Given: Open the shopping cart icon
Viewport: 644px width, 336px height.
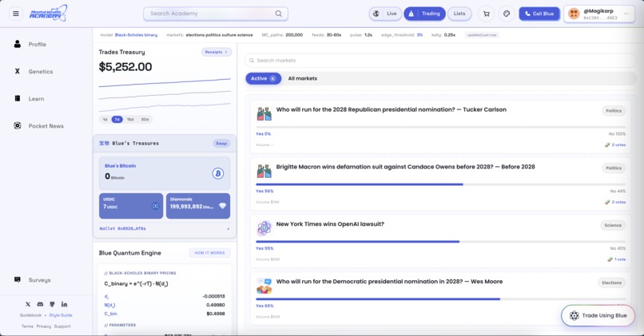Looking at the screenshot, I should click(487, 14).
